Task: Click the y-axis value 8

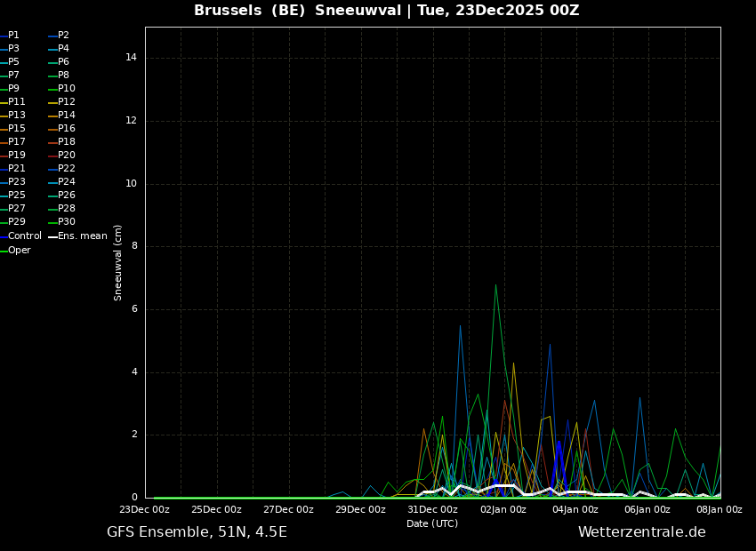Action: pos(134,246)
